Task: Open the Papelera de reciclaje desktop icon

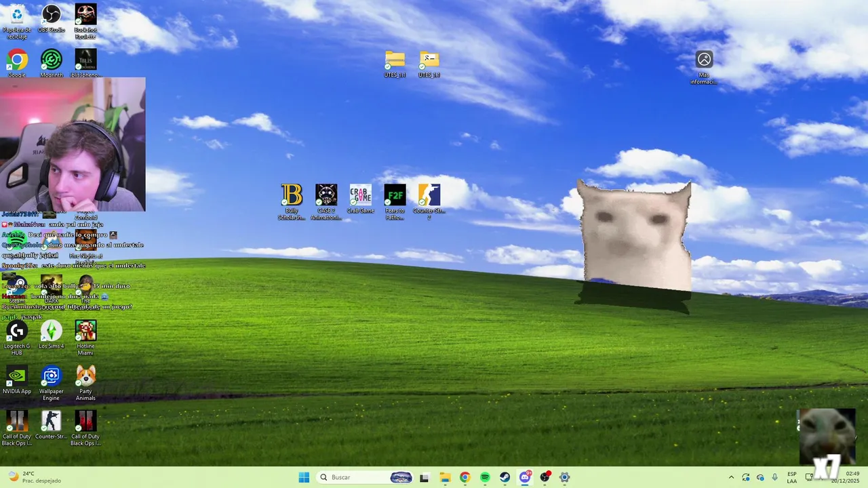Action: pyautogui.click(x=17, y=20)
